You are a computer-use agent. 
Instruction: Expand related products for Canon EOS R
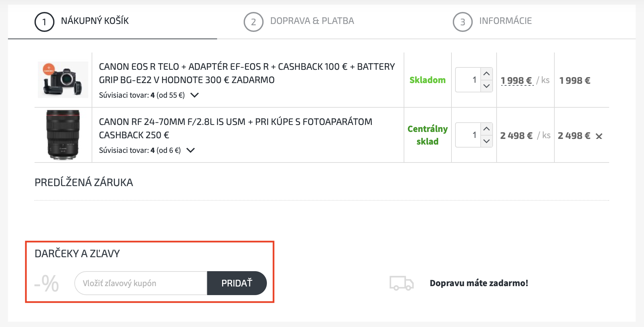[195, 95]
